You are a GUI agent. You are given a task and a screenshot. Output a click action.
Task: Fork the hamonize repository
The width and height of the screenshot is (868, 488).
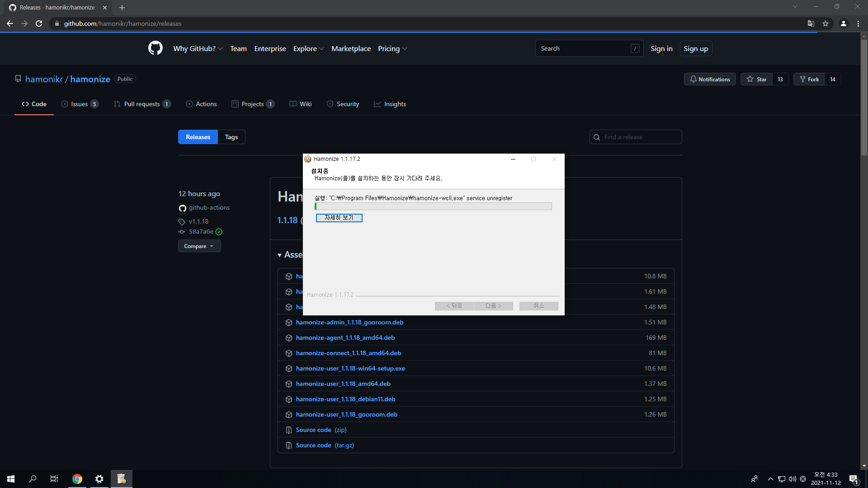[x=809, y=79]
